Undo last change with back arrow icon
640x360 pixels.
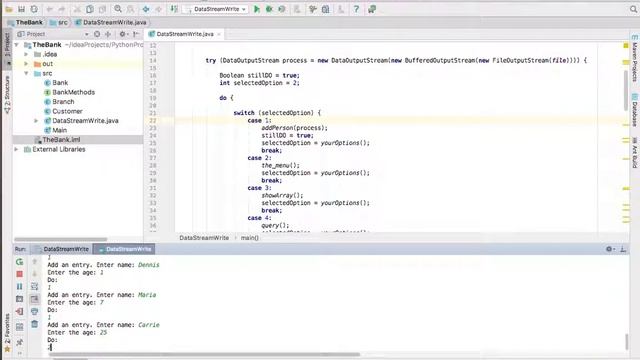(x=50, y=9)
